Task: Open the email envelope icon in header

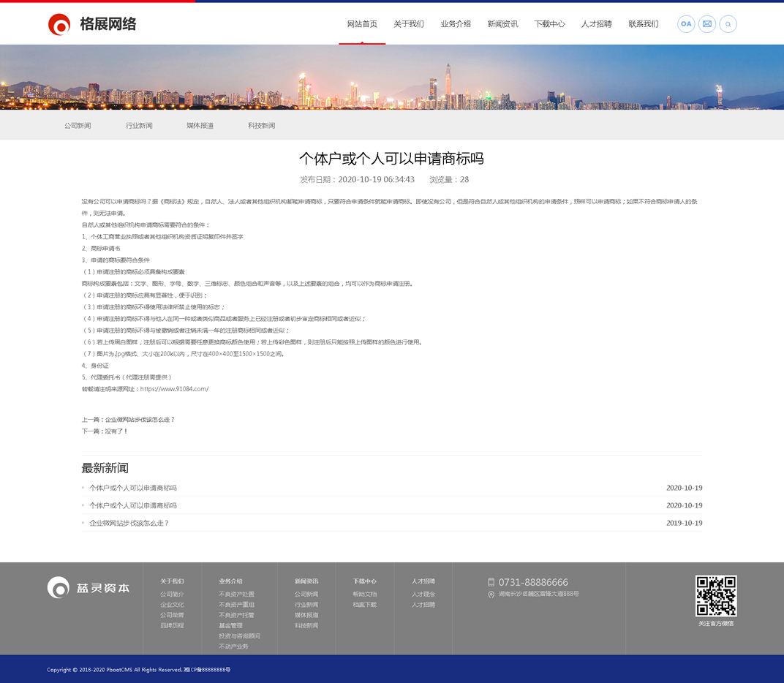Action: tap(707, 24)
